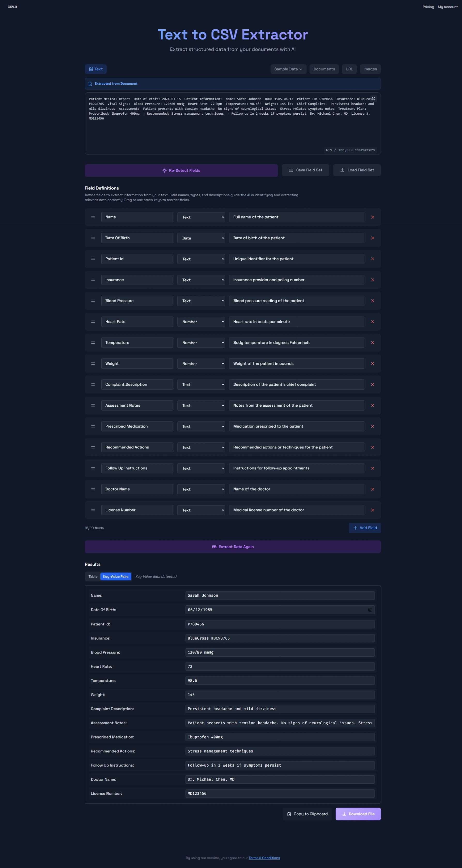Delete the Prescribed Medication field
This screenshot has height=868, width=462.
(x=372, y=426)
